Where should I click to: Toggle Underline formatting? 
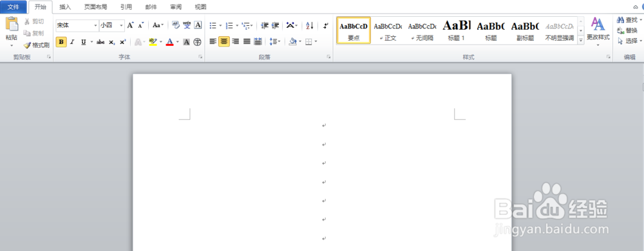coord(83,42)
